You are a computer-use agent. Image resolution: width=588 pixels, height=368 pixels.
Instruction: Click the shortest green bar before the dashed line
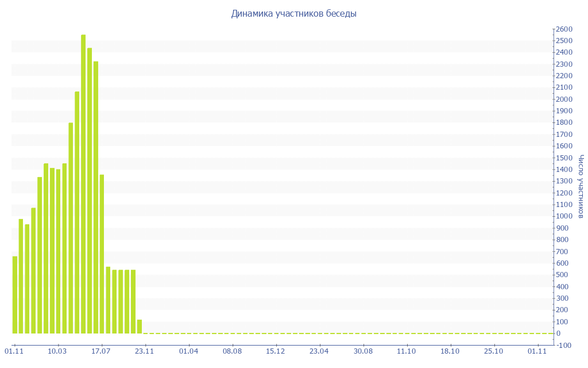click(x=140, y=327)
